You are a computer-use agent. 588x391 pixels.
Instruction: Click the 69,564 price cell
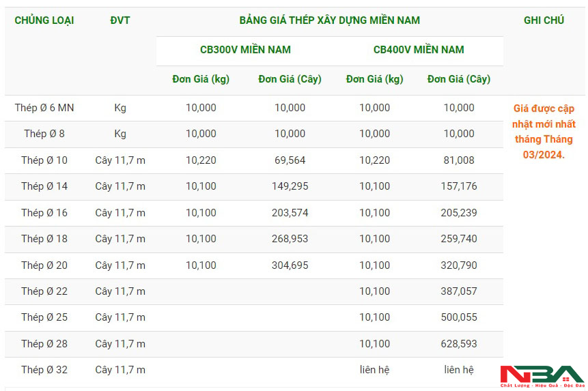click(x=290, y=160)
